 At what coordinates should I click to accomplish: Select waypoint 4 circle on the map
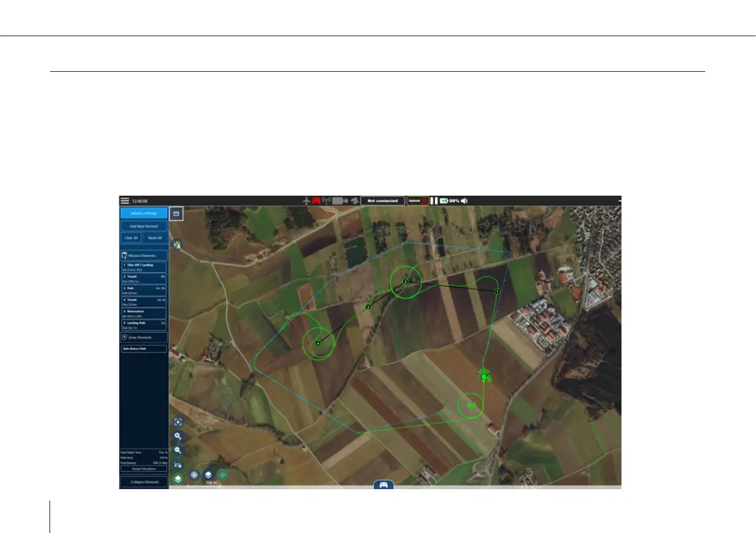click(x=318, y=344)
